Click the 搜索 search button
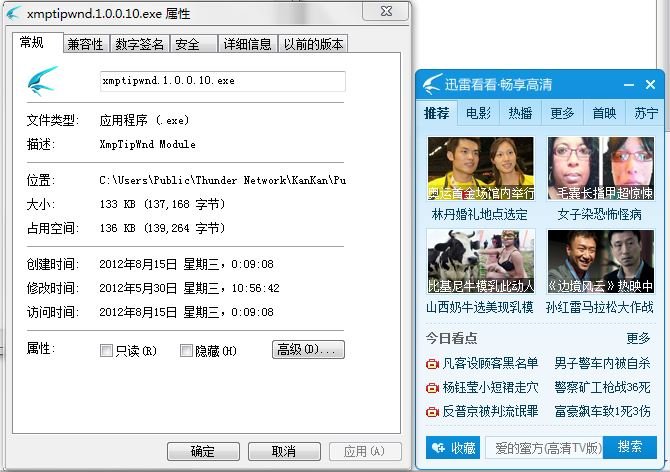The height and width of the screenshot is (472, 670). (629, 447)
